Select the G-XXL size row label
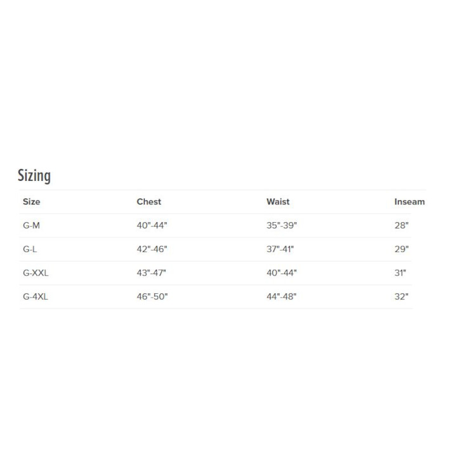Image resolution: width=476 pixels, height=476 pixels. pyautogui.click(x=36, y=273)
